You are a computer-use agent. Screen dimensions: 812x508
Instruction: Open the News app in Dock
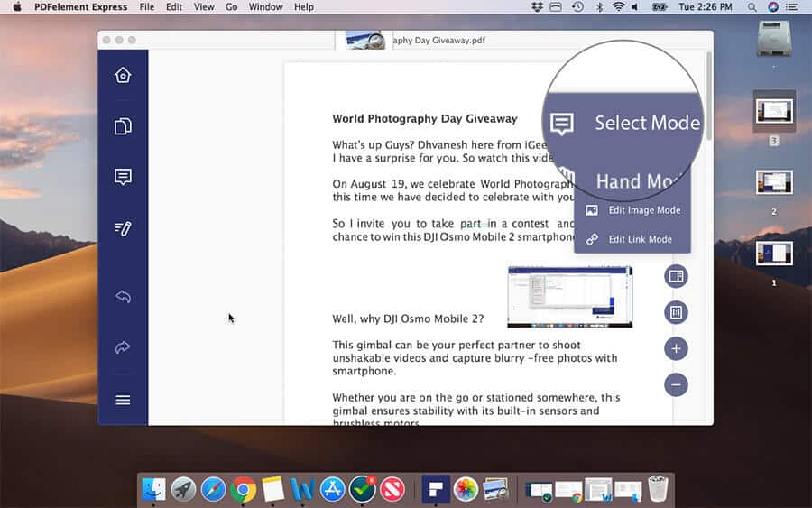tap(392, 489)
